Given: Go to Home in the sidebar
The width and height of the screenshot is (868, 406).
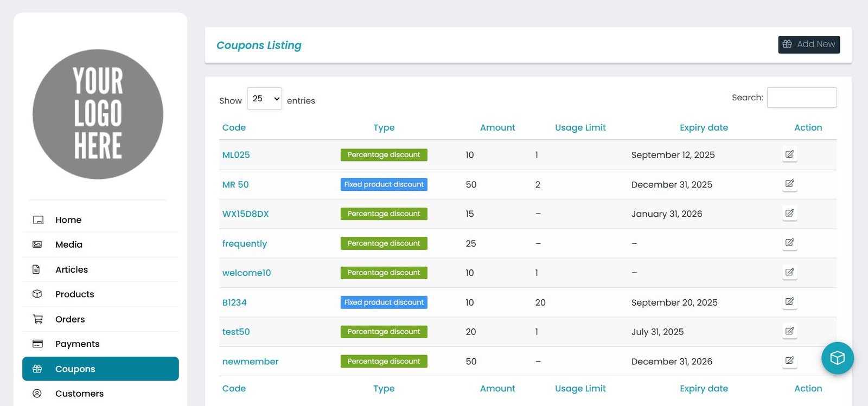Looking at the screenshot, I should (68, 220).
